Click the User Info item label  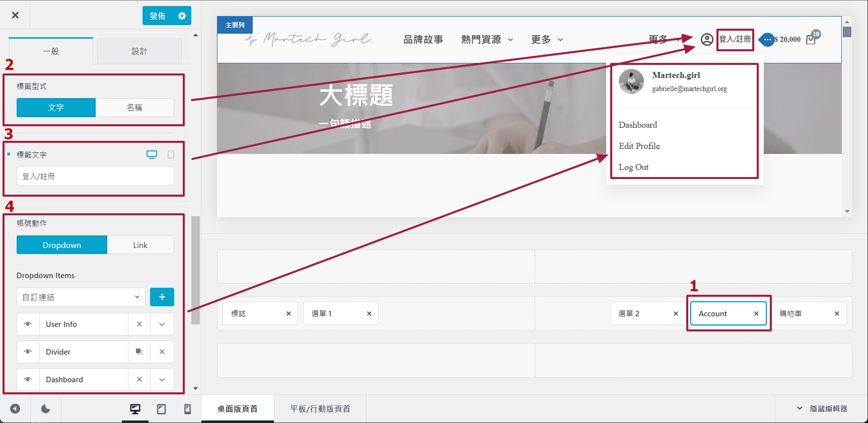point(61,324)
